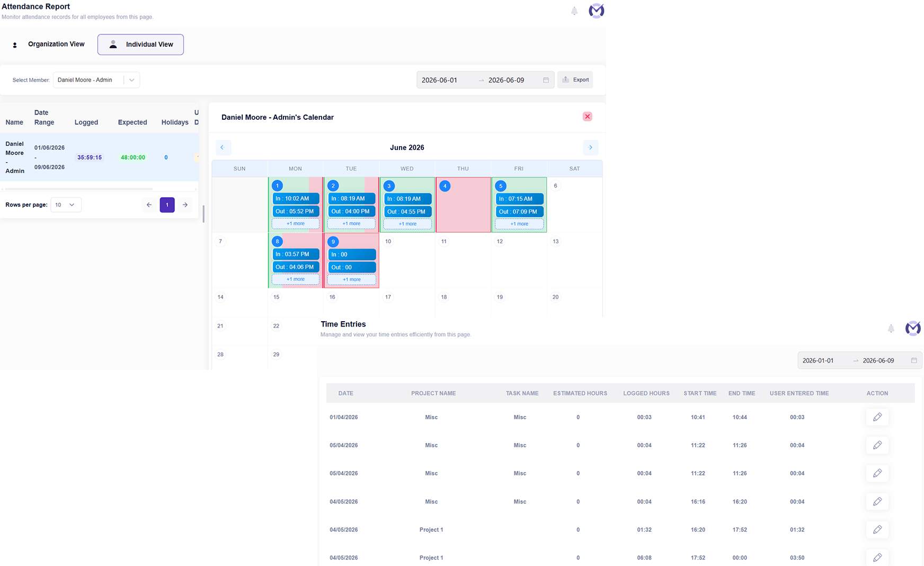Edit the 01/04/2026 Misc time entry
Viewport: 924px width, 566px height.
(x=877, y=417)
